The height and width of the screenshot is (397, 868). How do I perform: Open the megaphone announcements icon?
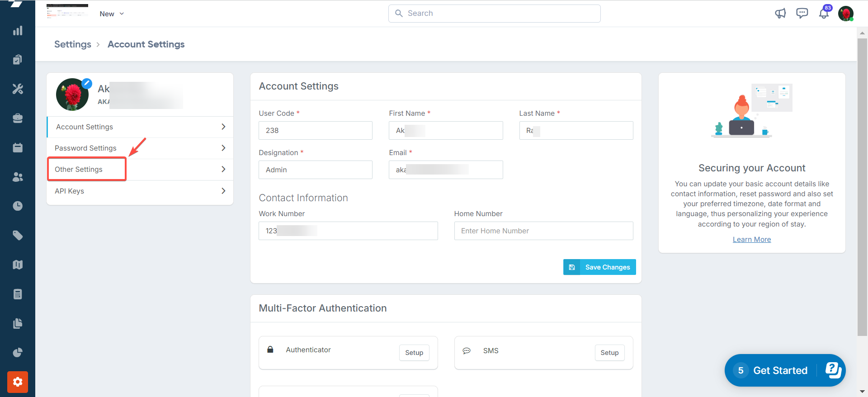(780, 14)
